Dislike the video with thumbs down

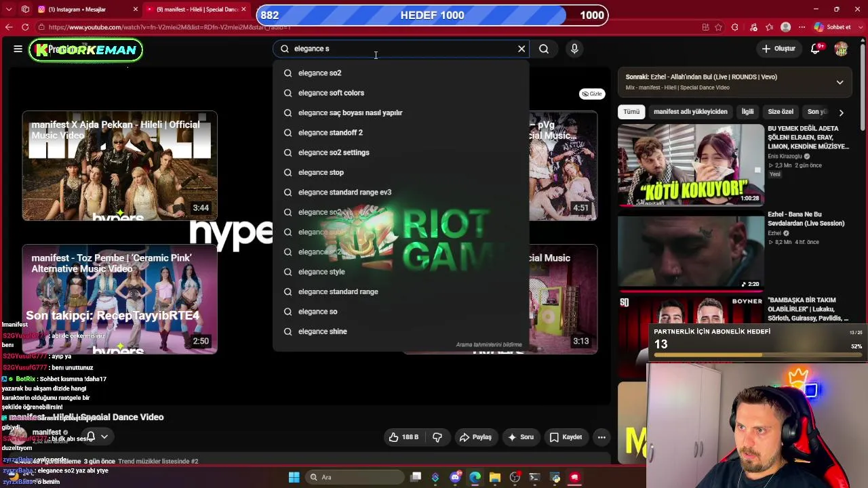pos(437,437)
